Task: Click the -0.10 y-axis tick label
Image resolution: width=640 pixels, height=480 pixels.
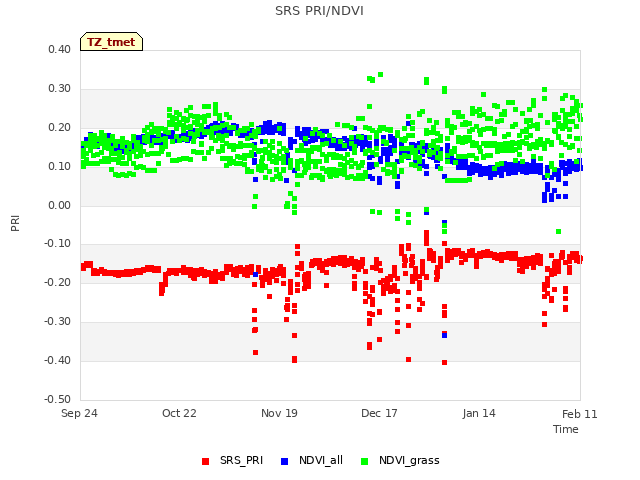Action: tap(58, 244)
